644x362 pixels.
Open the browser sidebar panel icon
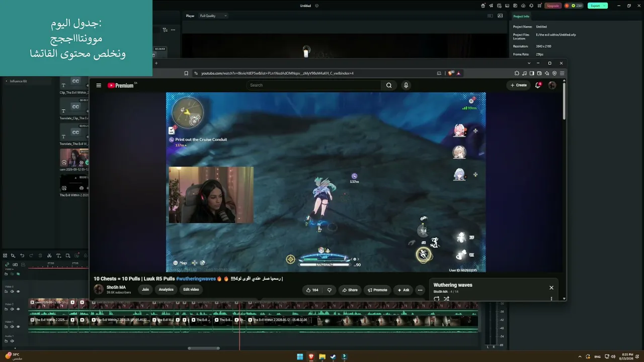coord(532,73)
